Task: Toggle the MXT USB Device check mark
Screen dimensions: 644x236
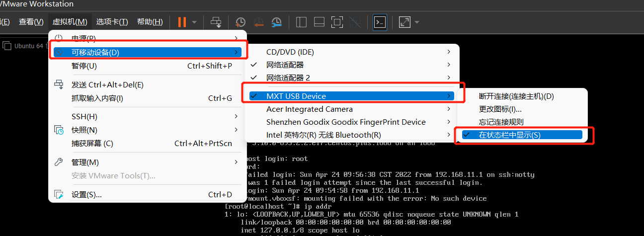Action: (254, 96)
